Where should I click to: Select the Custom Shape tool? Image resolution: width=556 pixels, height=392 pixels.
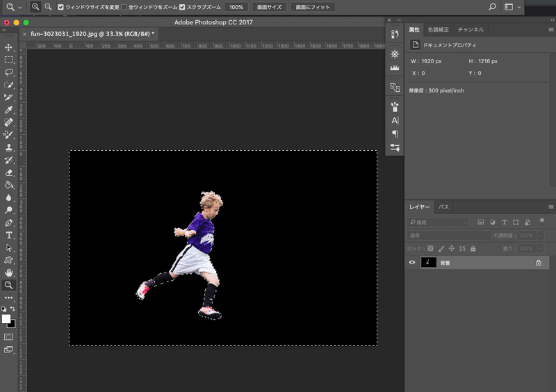8,260
